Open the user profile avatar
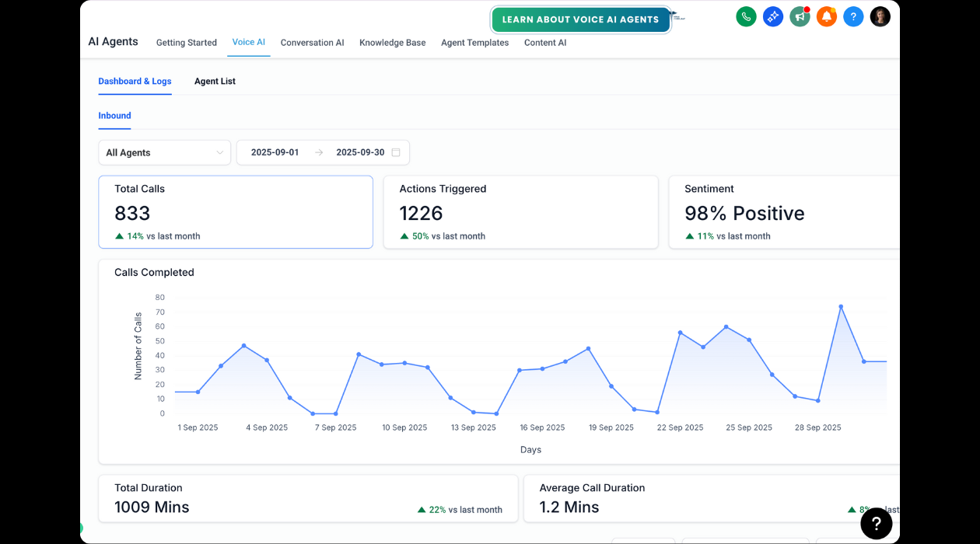Viewport: 980px width, 544px height. coord(880,17)
